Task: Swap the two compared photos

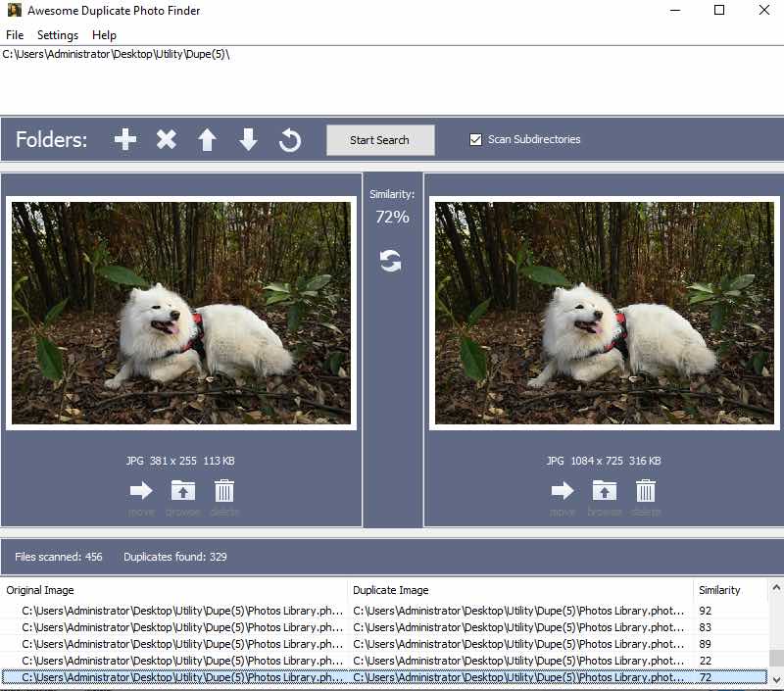Action: pos(391,261)
